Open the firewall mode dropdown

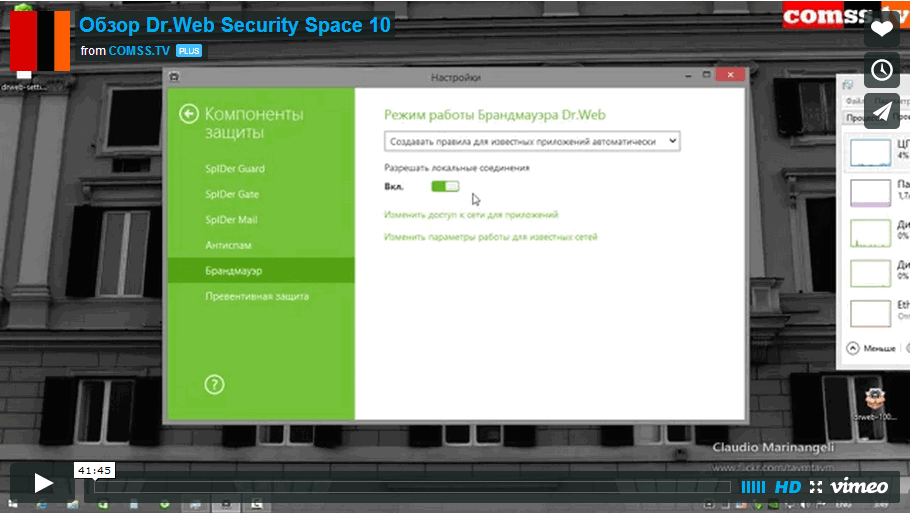point(532,141)
